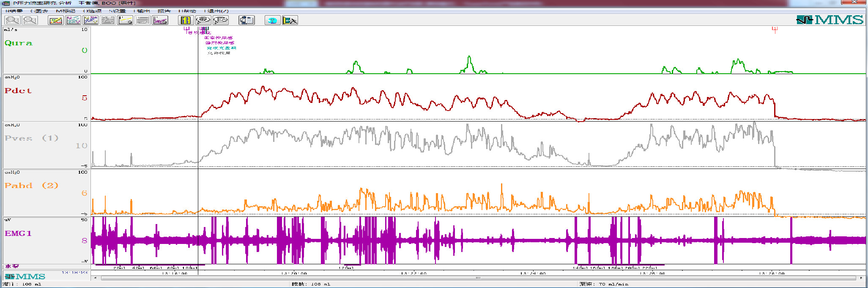Select the chart icon with a yellow background trace

[55, 20]
